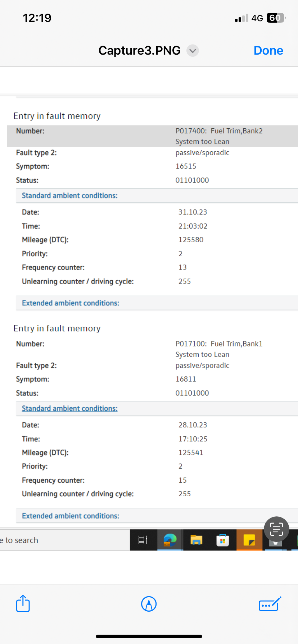This screenshot has height=644, width=298.
Task: Click the Task View taskbar icon
Action: pos(143,540)
